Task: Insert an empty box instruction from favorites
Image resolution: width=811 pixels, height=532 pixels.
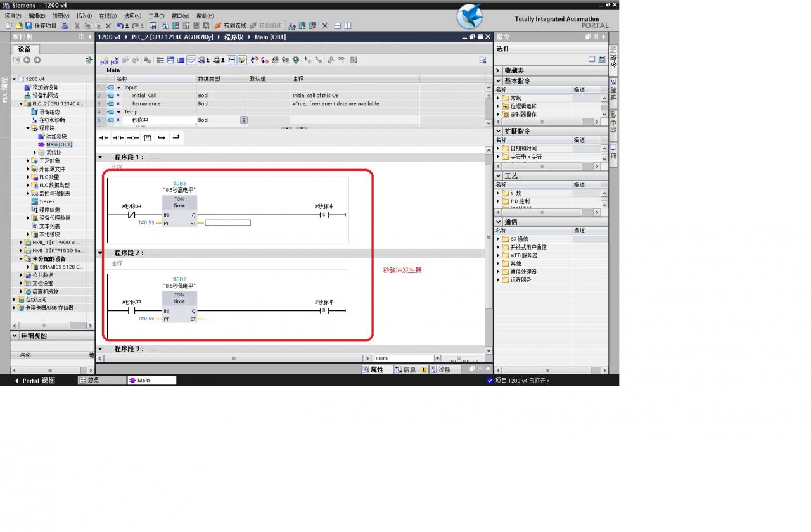Action: coord(147,137)
